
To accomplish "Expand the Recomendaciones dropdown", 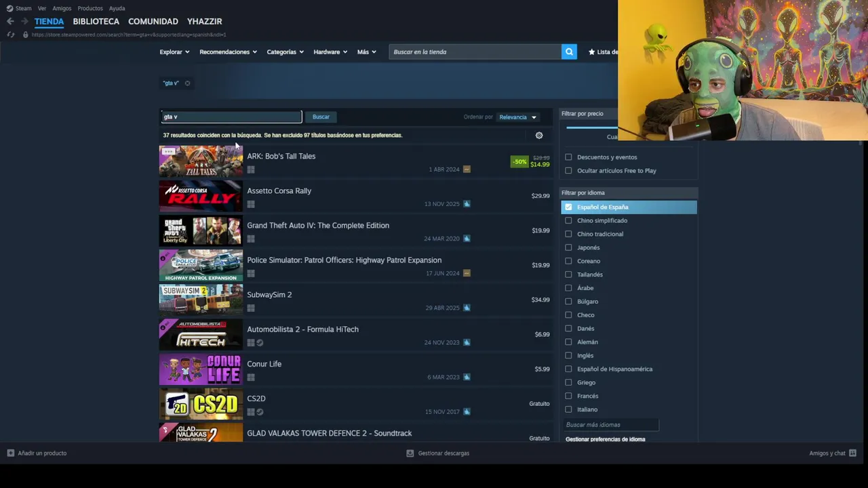I will click(x=228, y=52).
